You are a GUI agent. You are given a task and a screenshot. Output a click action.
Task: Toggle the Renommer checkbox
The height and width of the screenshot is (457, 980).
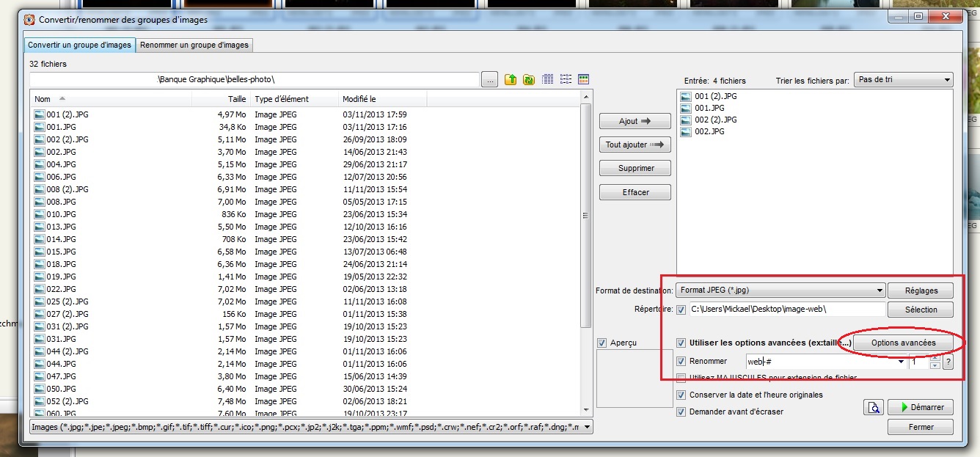(x=681, y=361)
